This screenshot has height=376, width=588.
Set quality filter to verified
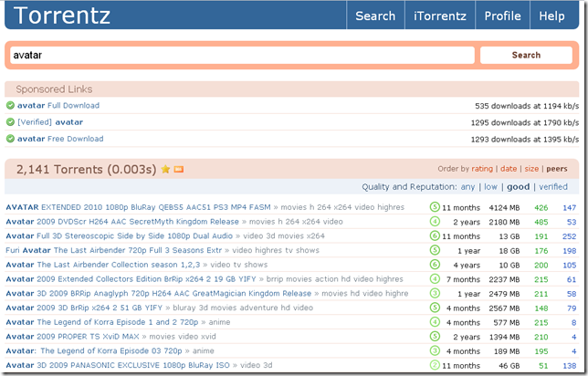pos(553,187)
